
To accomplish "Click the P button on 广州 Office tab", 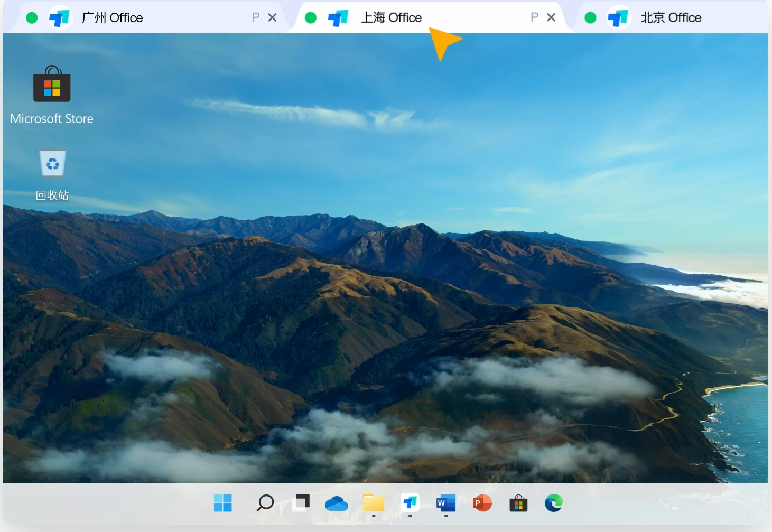I will pyautogui.click(x=256, y=18).
